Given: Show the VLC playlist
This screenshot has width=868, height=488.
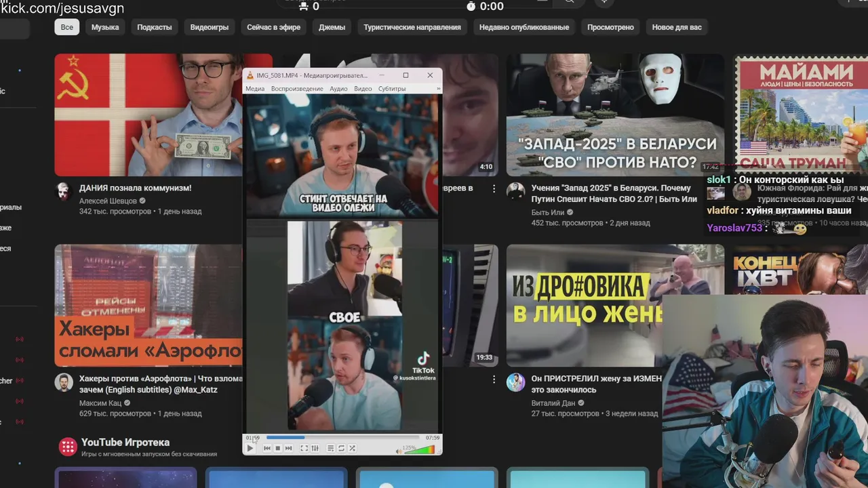Looking at the screenshot, I should pyautogui.click(x=330, y=448).
